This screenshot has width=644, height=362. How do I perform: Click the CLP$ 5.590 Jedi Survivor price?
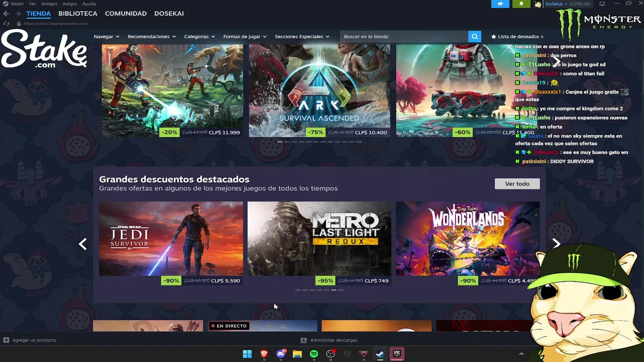tap(225, 281)
